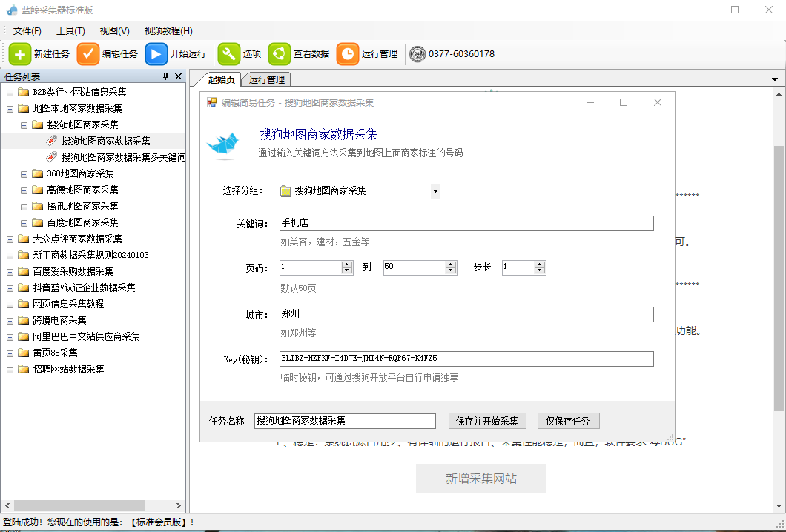Click the folder icon of 黄页88采集
This screenshot has width=786, height=532.
coord(23,353)
